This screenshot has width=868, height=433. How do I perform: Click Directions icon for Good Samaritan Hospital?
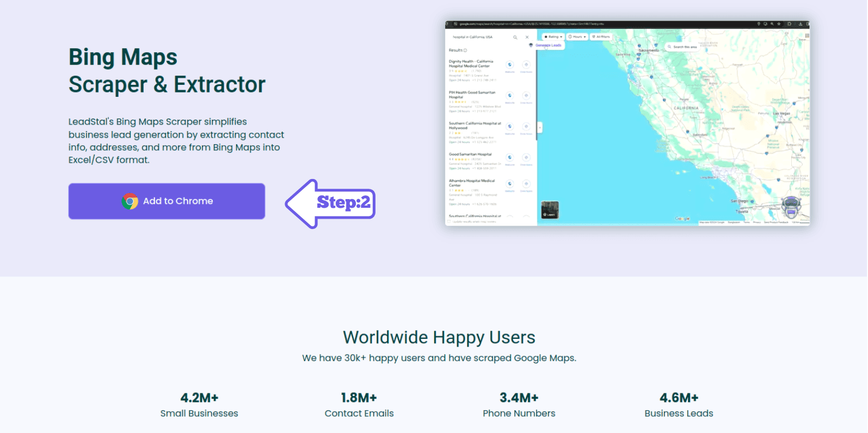(526, 157)
